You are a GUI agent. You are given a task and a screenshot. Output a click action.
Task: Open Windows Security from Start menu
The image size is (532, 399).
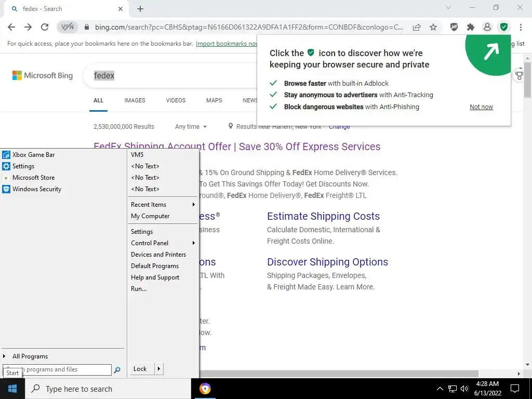[x=63, y=189]
